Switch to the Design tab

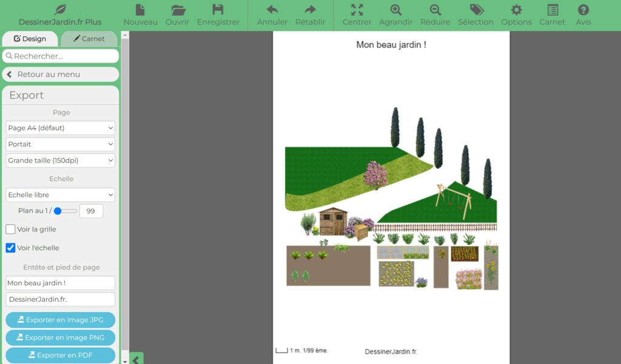30,39
